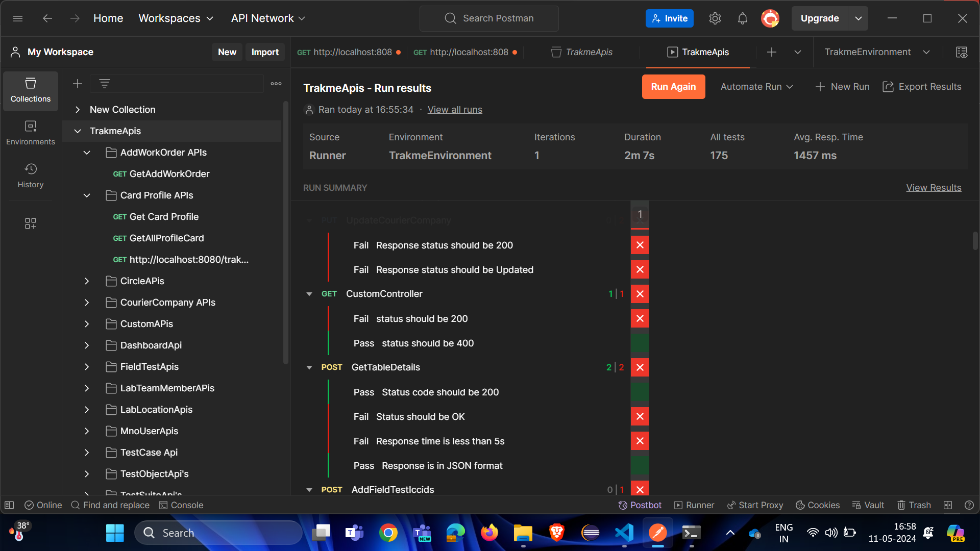Open Find and replace

tap(110, 505)
